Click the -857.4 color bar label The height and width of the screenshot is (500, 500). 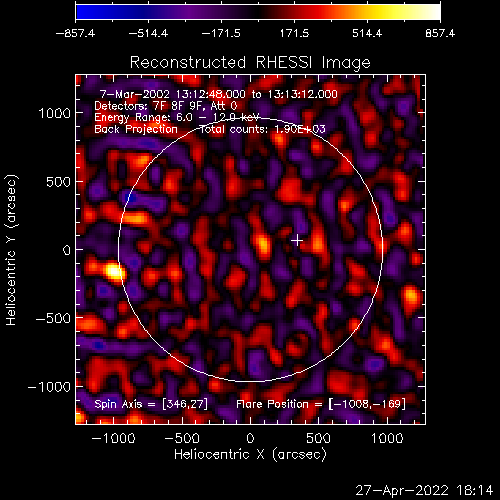point(75,33)
